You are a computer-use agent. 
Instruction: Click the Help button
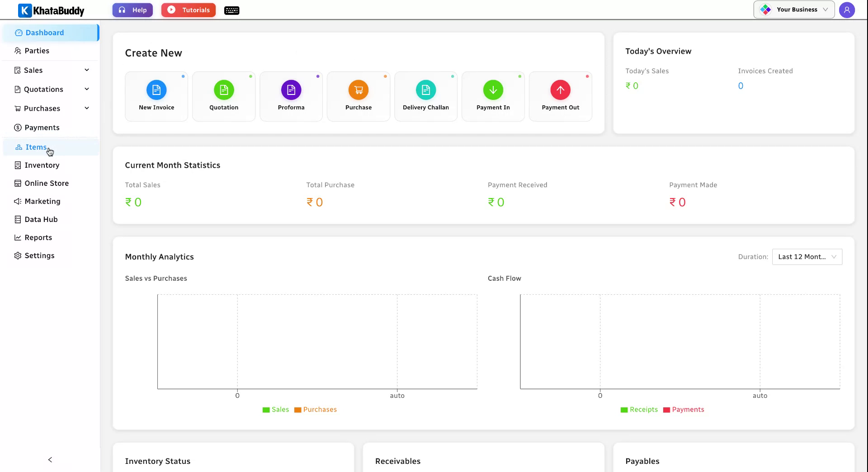point(132,10)
